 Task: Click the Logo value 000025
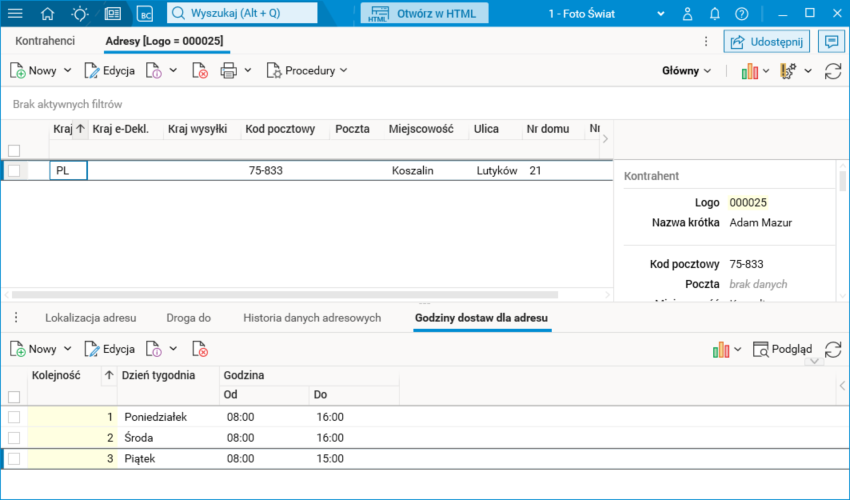(748, 202)
